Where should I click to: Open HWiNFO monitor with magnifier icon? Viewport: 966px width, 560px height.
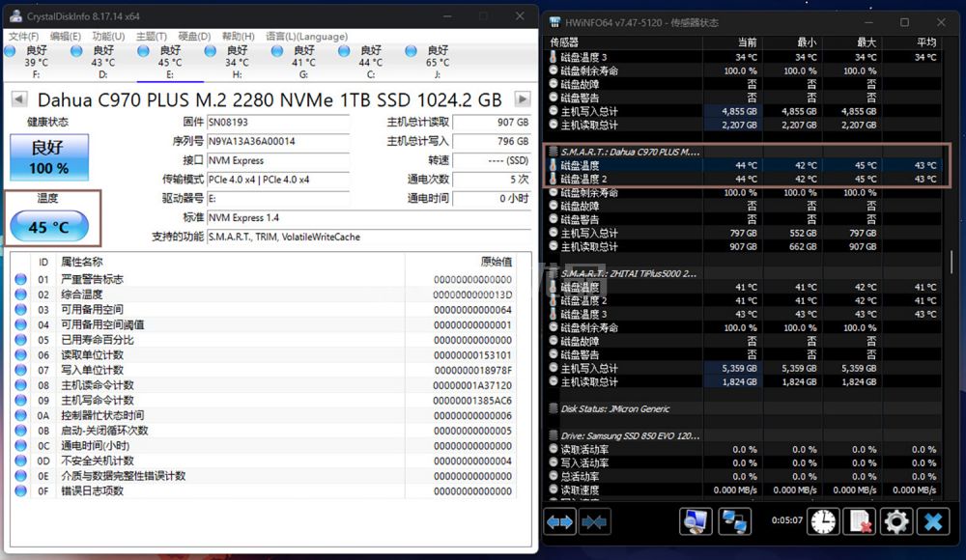[696, 521]
